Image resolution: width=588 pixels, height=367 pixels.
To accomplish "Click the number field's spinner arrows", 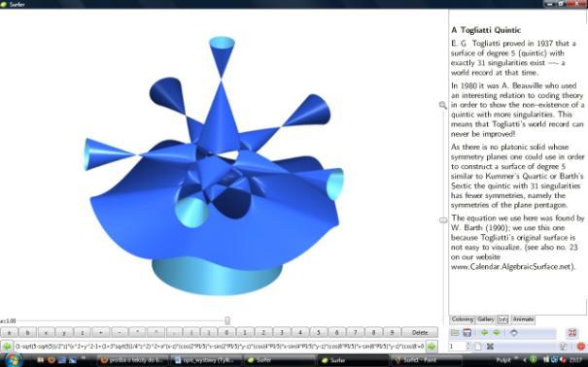I will click(468, 347).
